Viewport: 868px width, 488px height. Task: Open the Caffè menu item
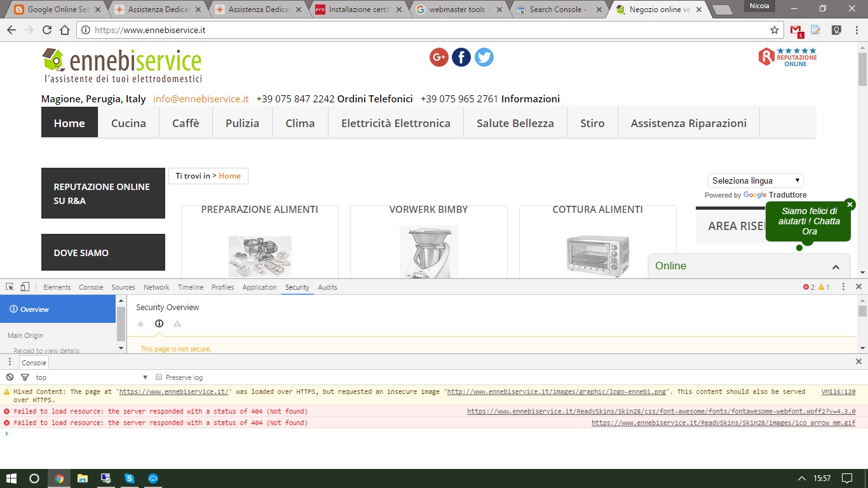coord(186,123)
